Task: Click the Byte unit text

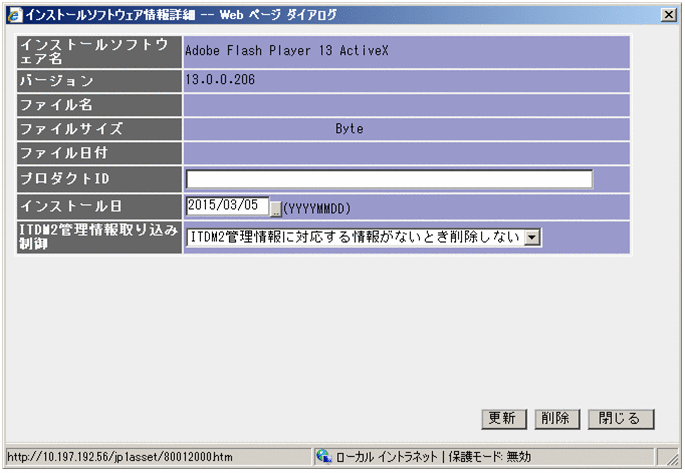Action: (x=349, y=128)
